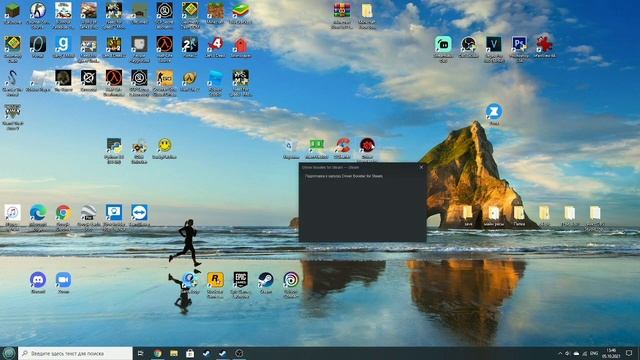Open the TeamViewer desktop shortcut
This screenshot has width=640, height=360.
139,213
